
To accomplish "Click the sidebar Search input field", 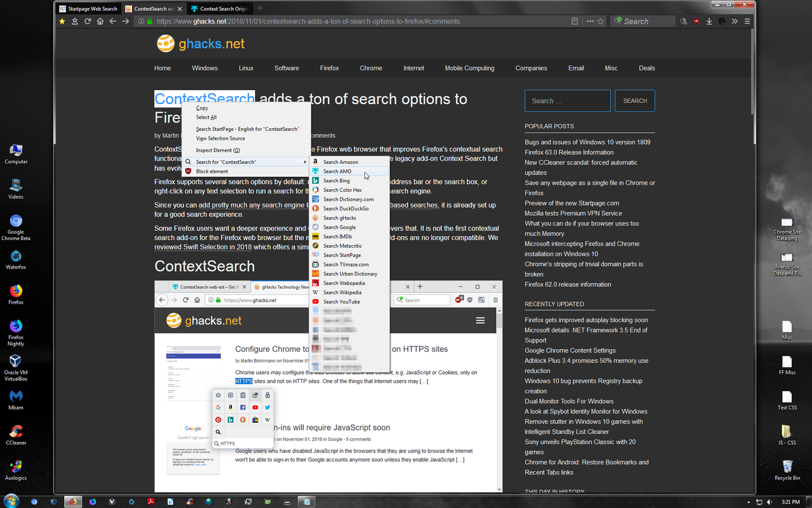I will click(x=567, y=100).
